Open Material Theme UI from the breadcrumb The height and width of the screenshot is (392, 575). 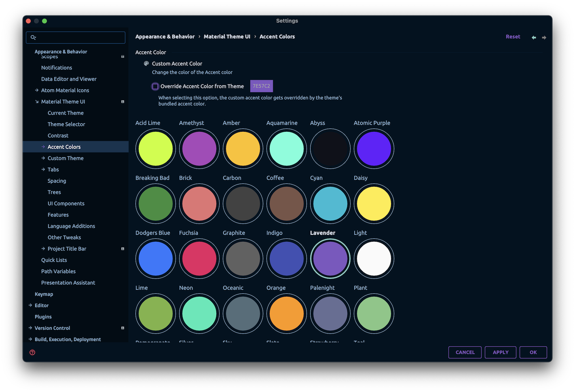pos(227,36)
